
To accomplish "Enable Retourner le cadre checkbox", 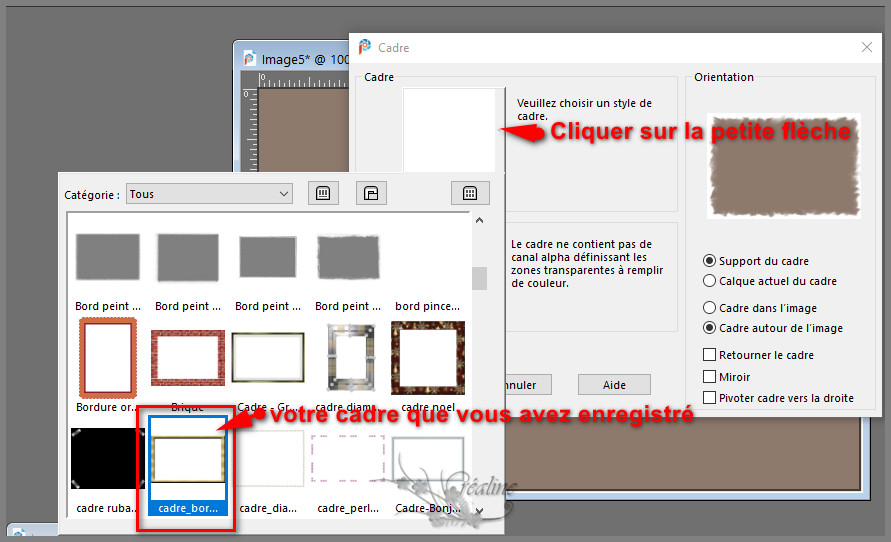I will (710, 355).
